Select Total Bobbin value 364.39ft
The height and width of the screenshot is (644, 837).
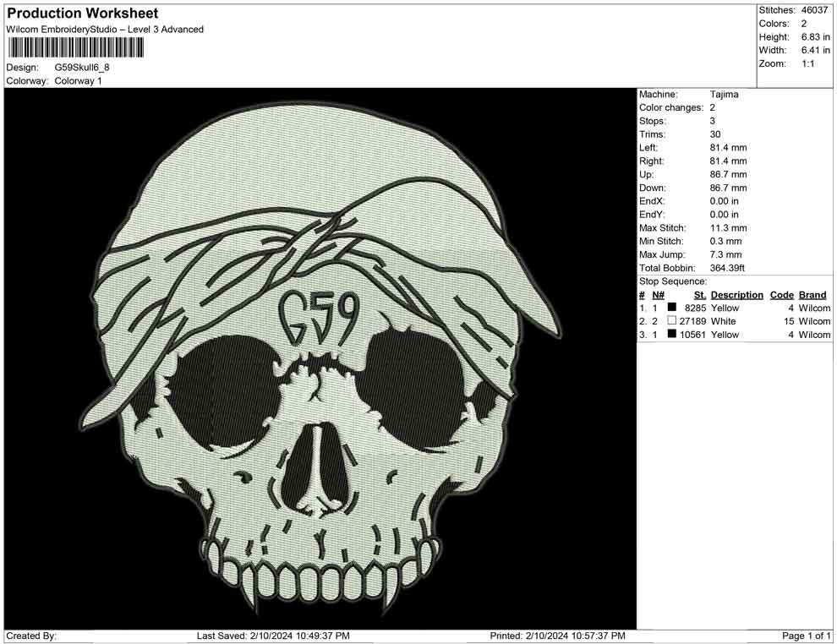click(727, 268)
